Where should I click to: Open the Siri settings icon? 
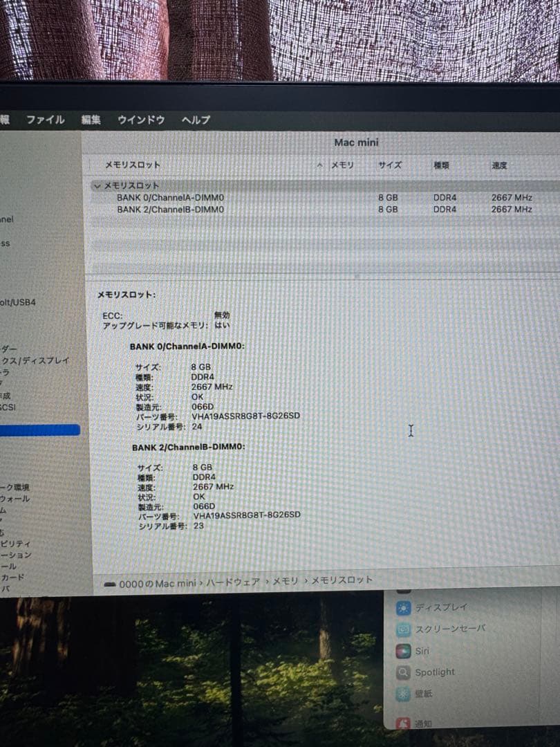[404, 650]
